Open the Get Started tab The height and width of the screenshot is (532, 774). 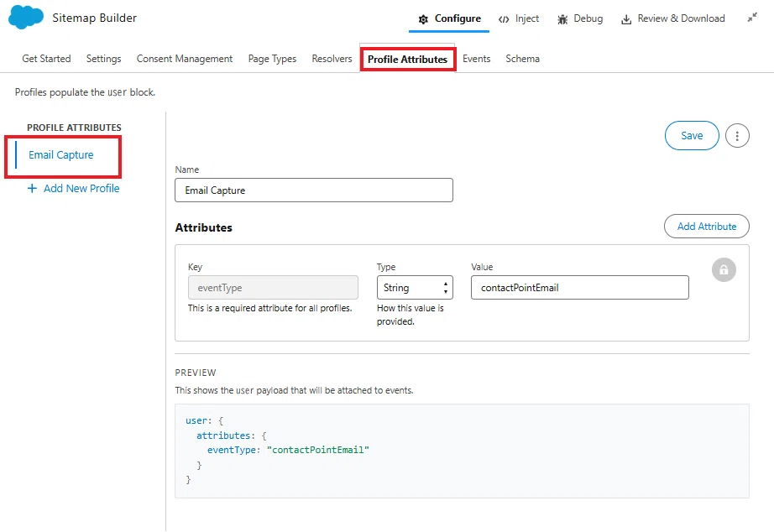point(46,59)
